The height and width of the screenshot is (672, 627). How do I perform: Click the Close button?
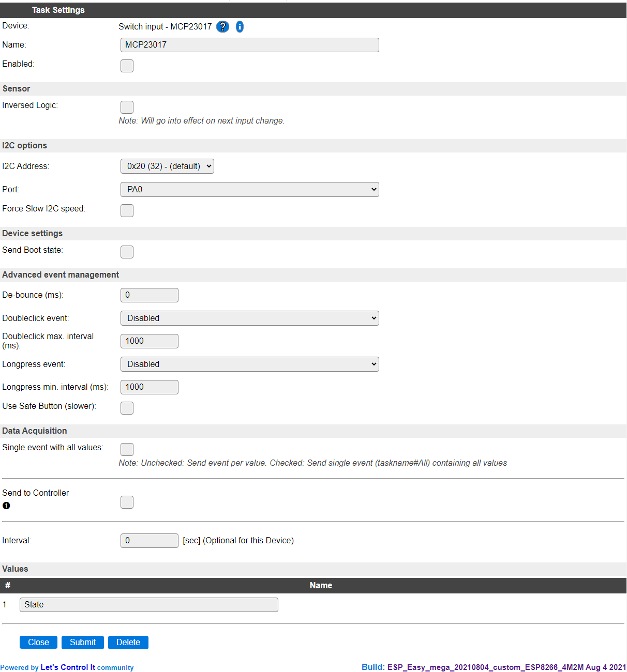[x=38, y=642]
